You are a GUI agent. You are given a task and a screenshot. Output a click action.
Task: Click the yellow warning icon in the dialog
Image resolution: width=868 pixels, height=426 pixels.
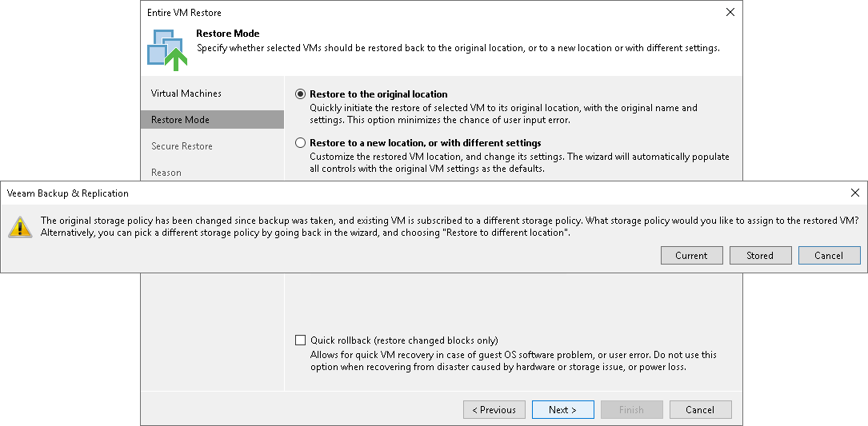(21, 227)
